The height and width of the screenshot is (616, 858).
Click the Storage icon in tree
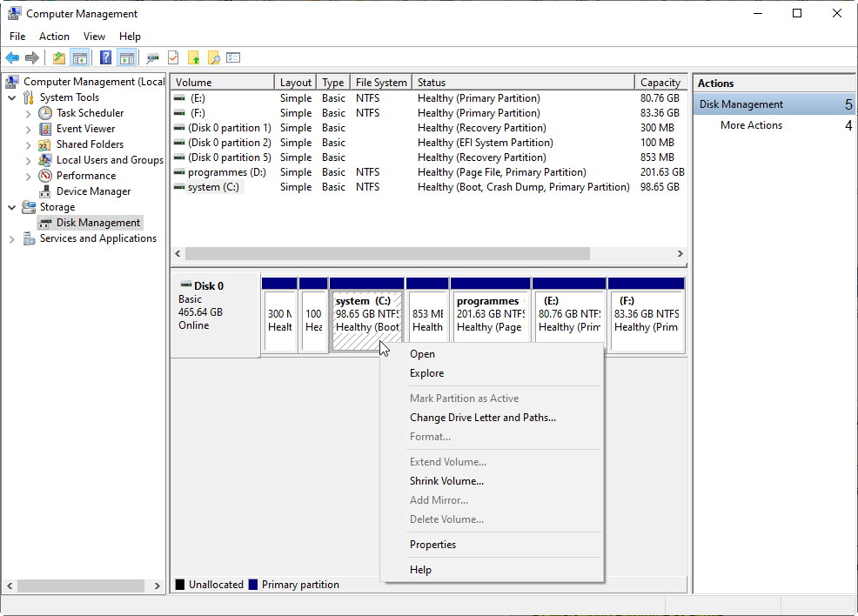(29, 207)
